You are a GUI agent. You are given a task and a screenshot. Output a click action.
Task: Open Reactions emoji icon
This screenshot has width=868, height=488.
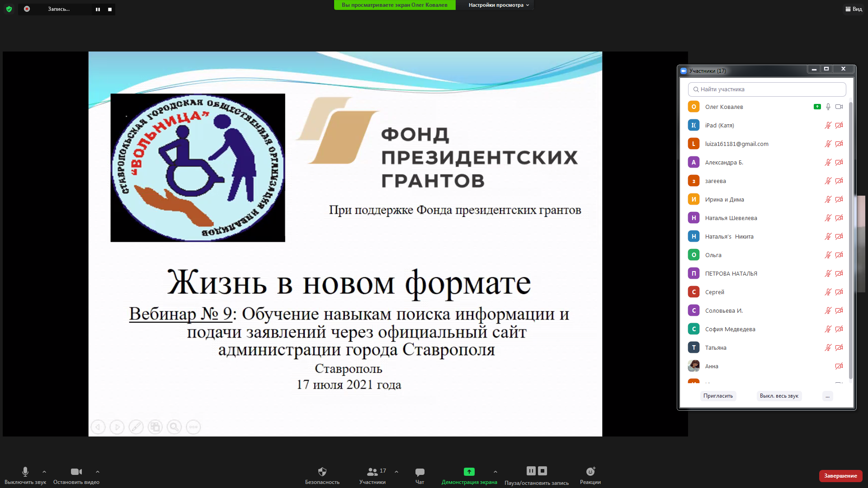pos(590,472)
